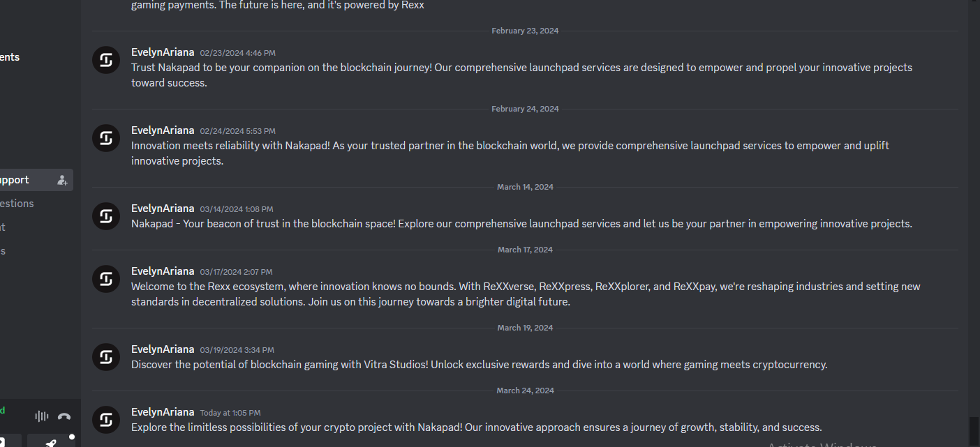Open the avatar on the 03/17/2024 message
Viewport: 980px width, 447px height.
106,279
